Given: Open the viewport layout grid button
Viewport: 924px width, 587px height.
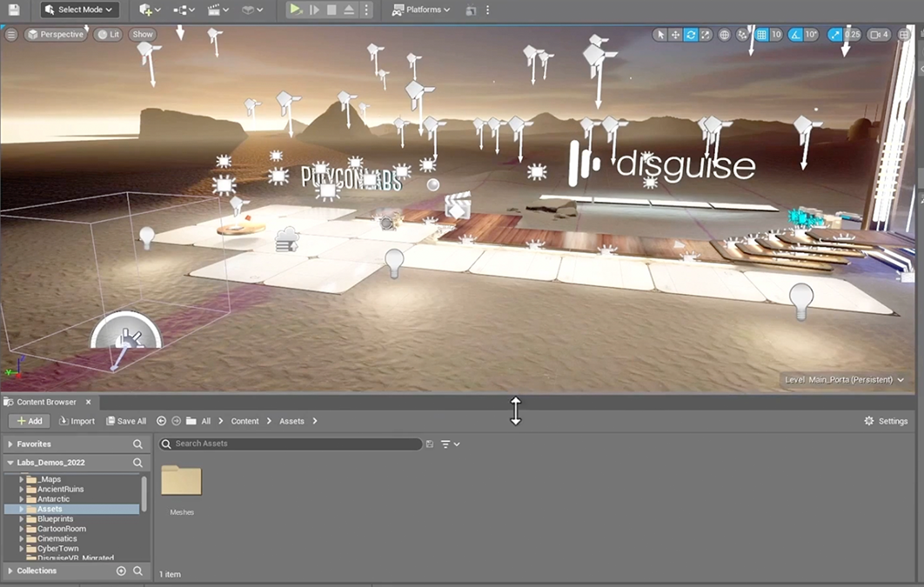Looking at the screenshot, I should click(x=903, y=35).
